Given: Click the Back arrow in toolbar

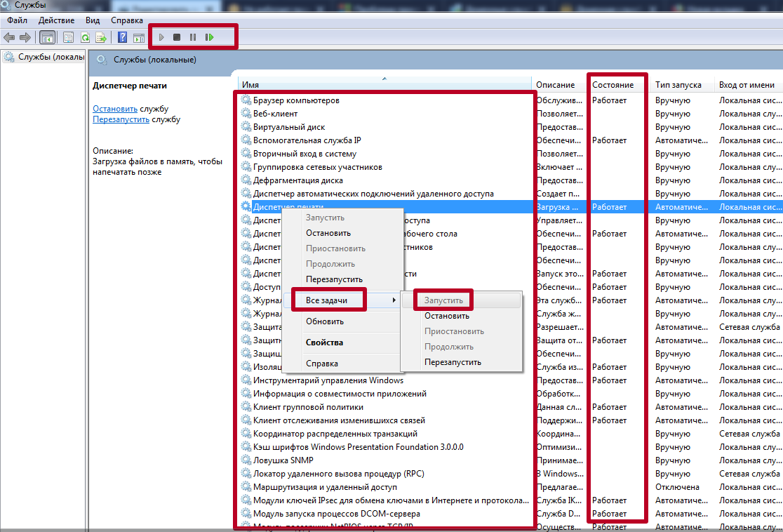Looking at the screenshot, I should (x=9, y=37).
